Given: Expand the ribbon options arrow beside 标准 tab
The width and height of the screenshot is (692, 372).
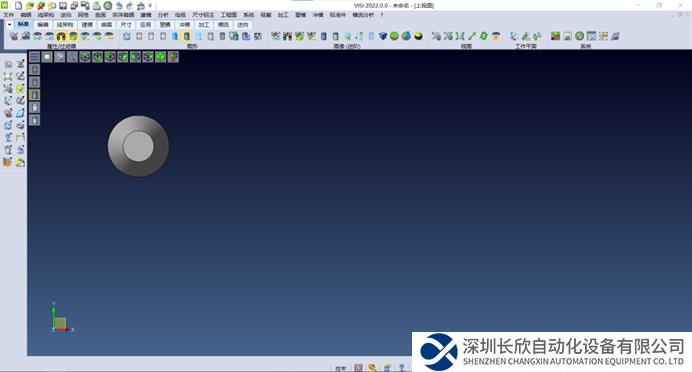Looking at the screenshot, I should [x=9, y=25].
